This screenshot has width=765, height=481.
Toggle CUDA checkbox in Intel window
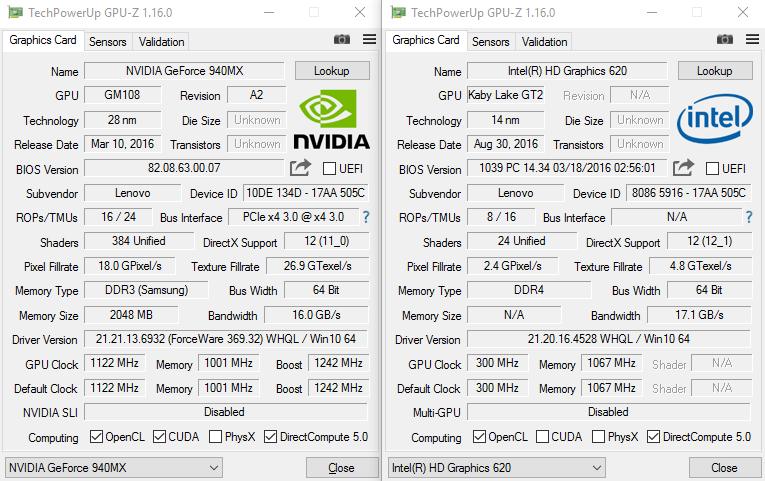tap(542, 437)
